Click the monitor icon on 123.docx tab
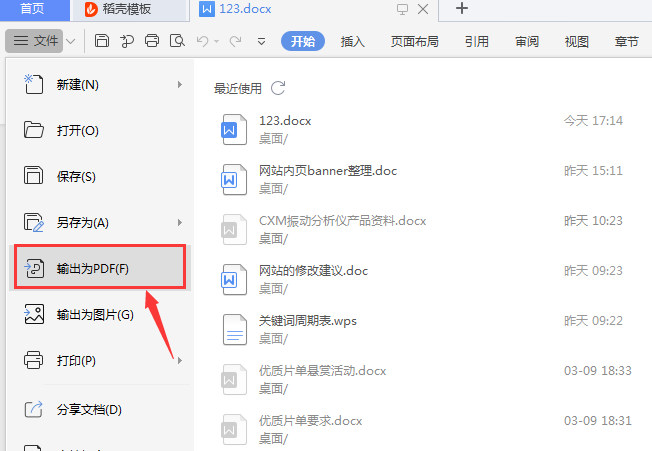The width and height of the screenshot is (652, 451). pos(402,9)
